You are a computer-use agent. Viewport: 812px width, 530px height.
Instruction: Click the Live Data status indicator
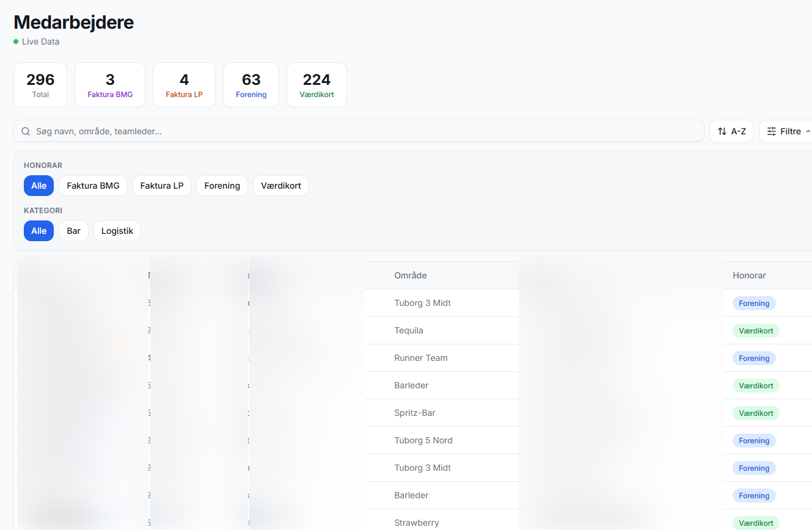[36, 42]
